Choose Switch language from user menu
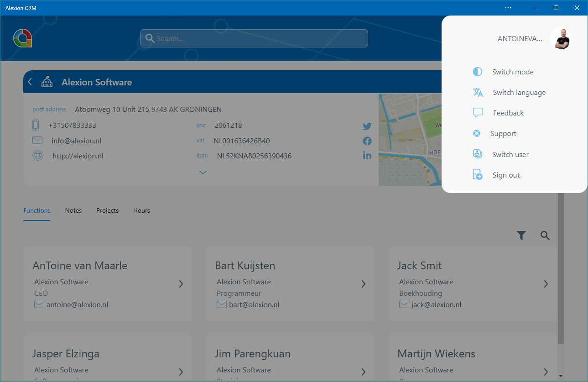Viewport: 588px width, 382px height. tap(519, 92)
